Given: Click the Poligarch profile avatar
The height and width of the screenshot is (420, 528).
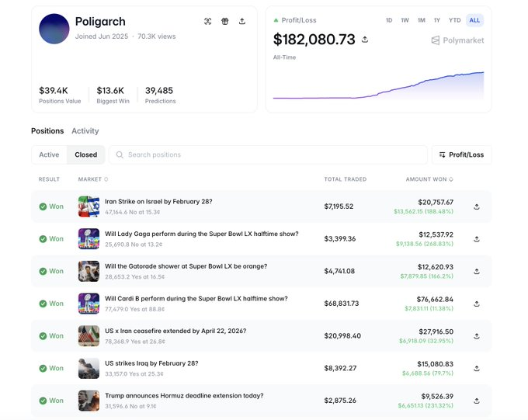Looking at the screenshot, I should click(x=54, y=29).
